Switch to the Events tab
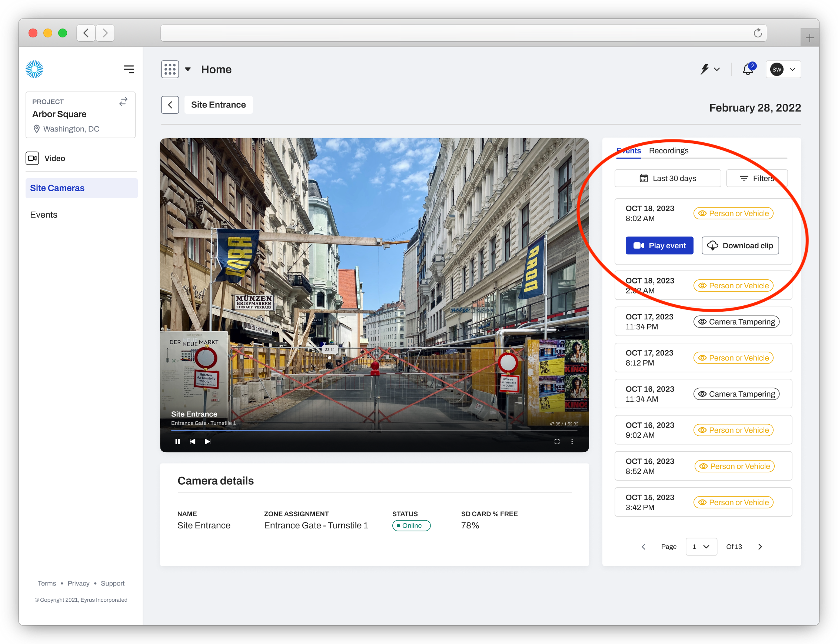Image resolution: width=838 pixels, height=644 pixels. tap(628, 151)
